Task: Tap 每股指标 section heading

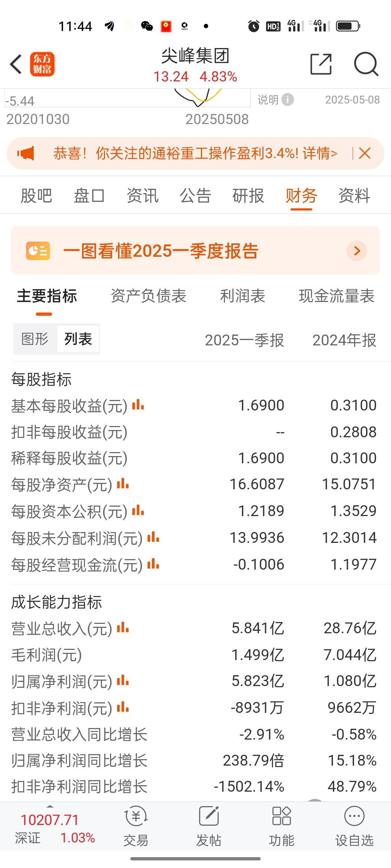Action: (41, 379)
